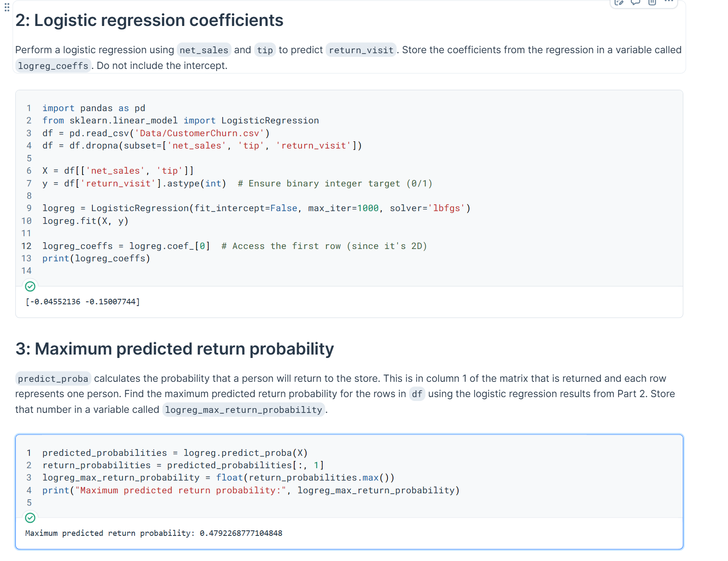The width and height of the screenshot is (728, 561).
Task: Select the maximum probability printed output line
Action: click(x=154, y=533)
